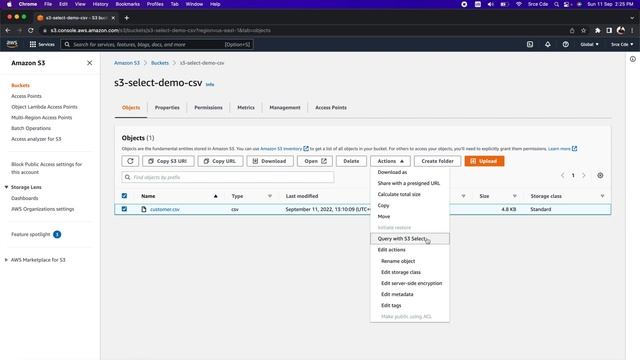Bookmark this page with the star icon

pos(583,30)
